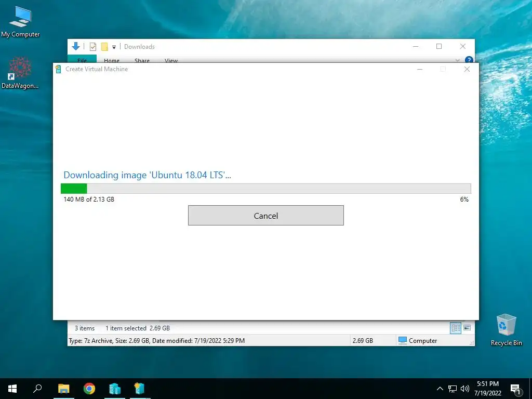Cancel the Ubuntu image download
The image size is (532, 399).
click(265, 215)
